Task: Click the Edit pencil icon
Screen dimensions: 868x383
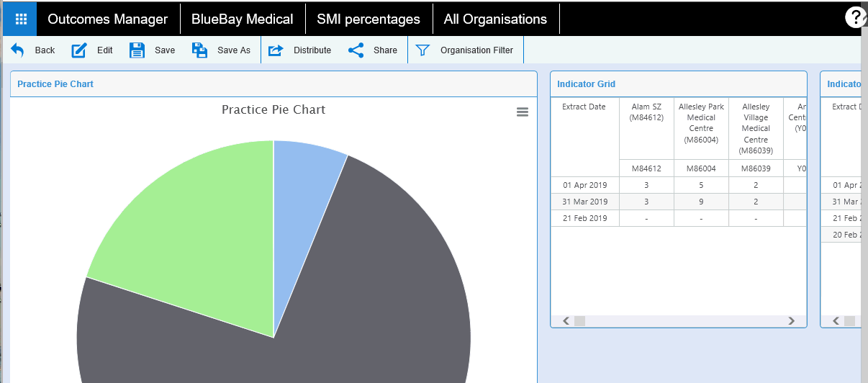Action: tap(79, 50)
